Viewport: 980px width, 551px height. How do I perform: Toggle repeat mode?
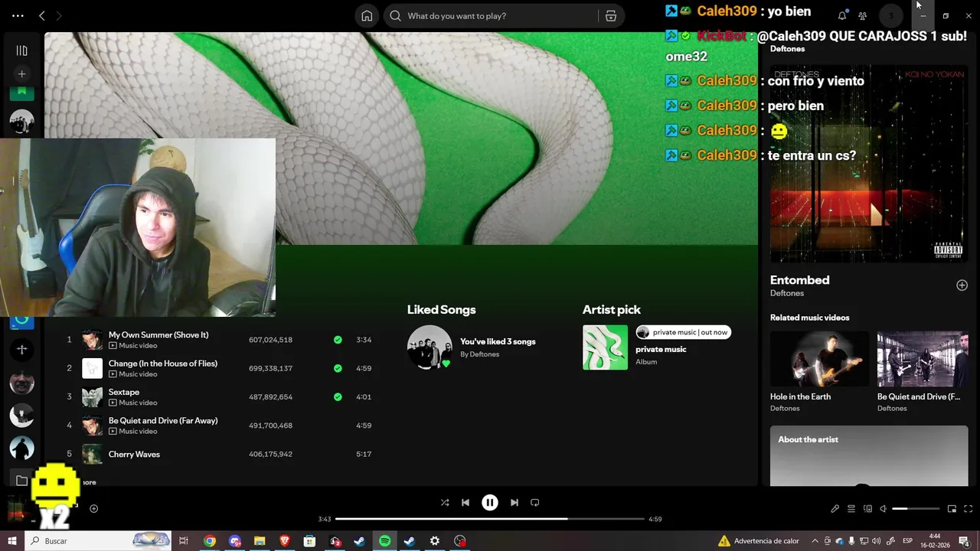535,503
